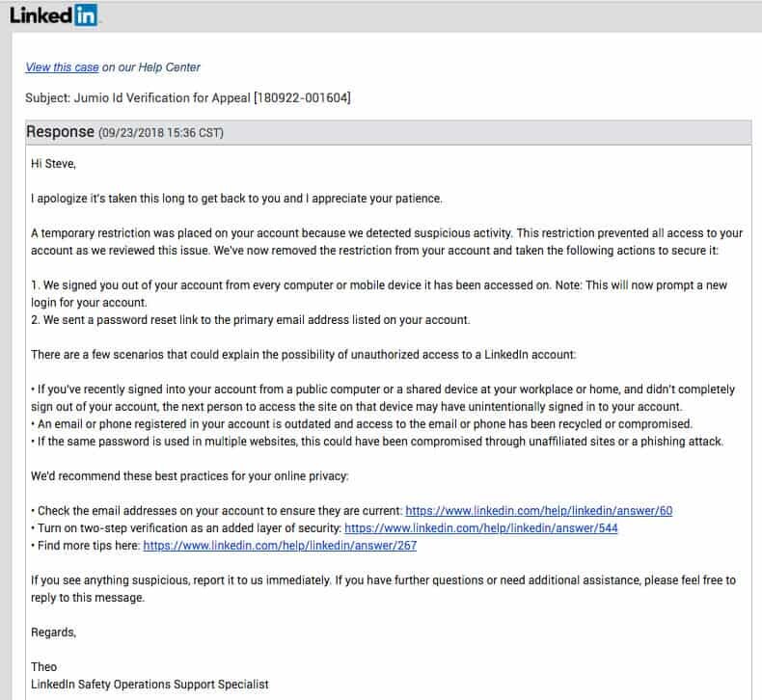Follow the "Find more tips" link ending in answer/267
The image size is (762, 700).
(280, 546)
